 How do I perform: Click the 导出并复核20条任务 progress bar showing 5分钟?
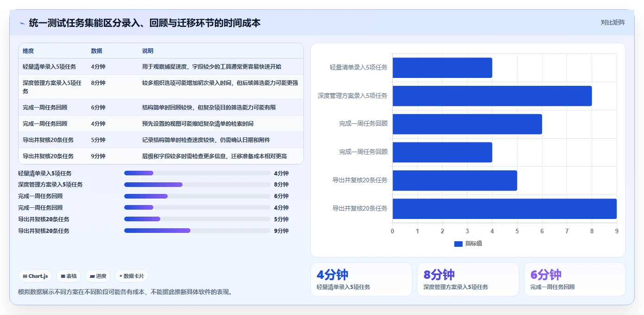197,219
